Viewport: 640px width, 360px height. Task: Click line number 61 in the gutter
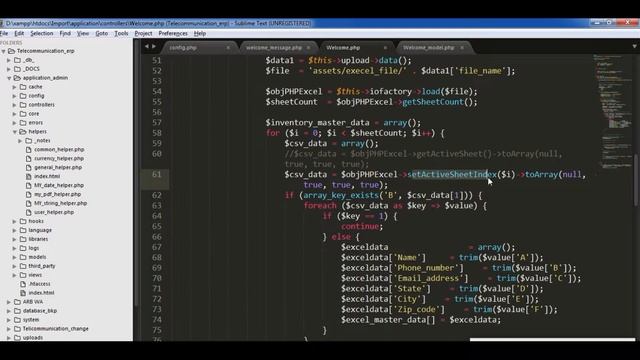[x=157, y=174]
